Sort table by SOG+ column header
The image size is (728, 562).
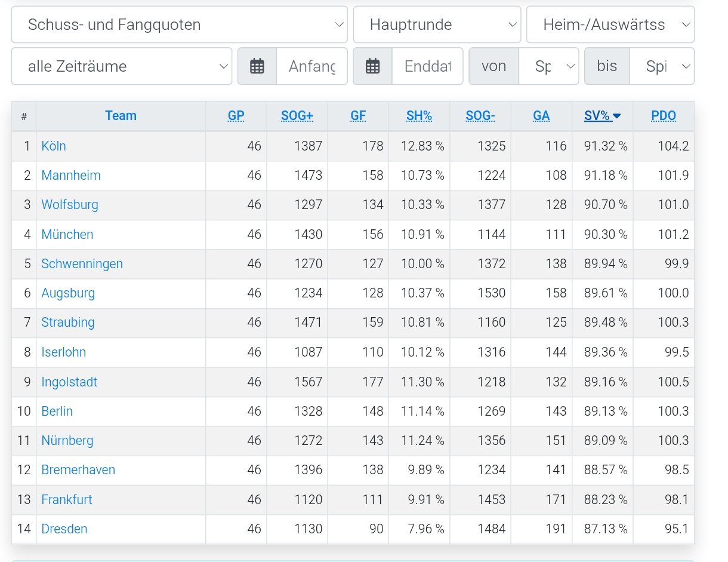click(297, 116)
